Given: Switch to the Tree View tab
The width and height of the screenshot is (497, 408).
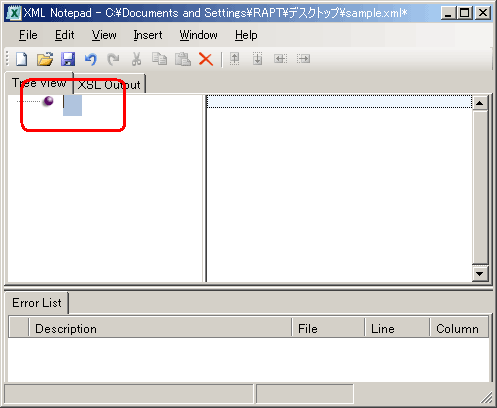Looking at the screenshot, I should (39, 83).
